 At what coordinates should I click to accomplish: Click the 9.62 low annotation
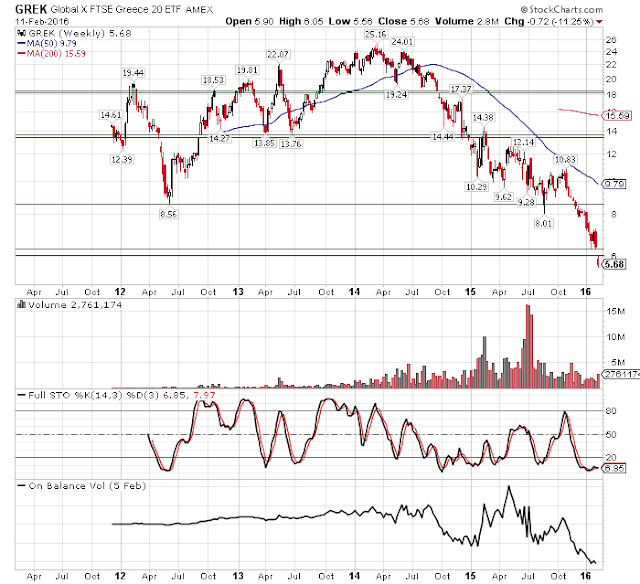(503, 197)
